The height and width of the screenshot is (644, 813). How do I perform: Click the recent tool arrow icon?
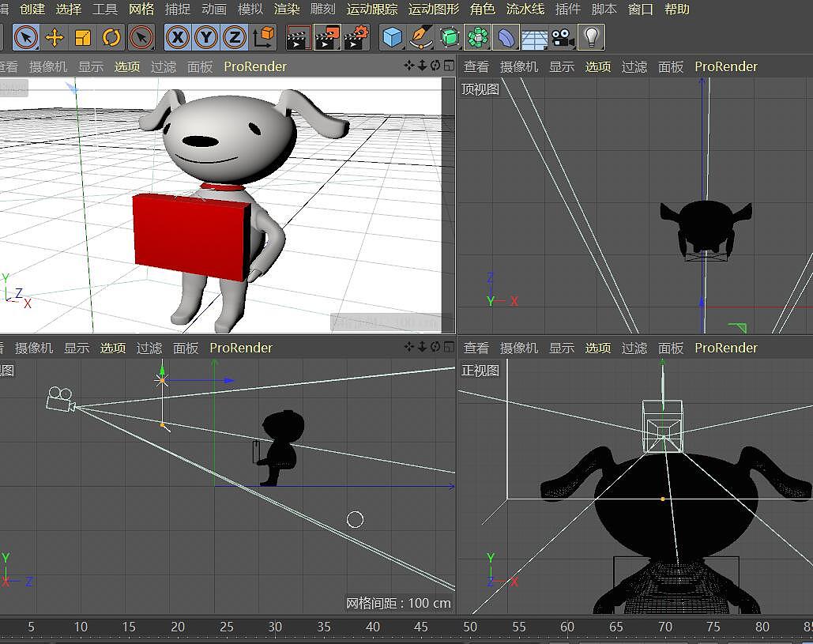click(x=141, y=37)
